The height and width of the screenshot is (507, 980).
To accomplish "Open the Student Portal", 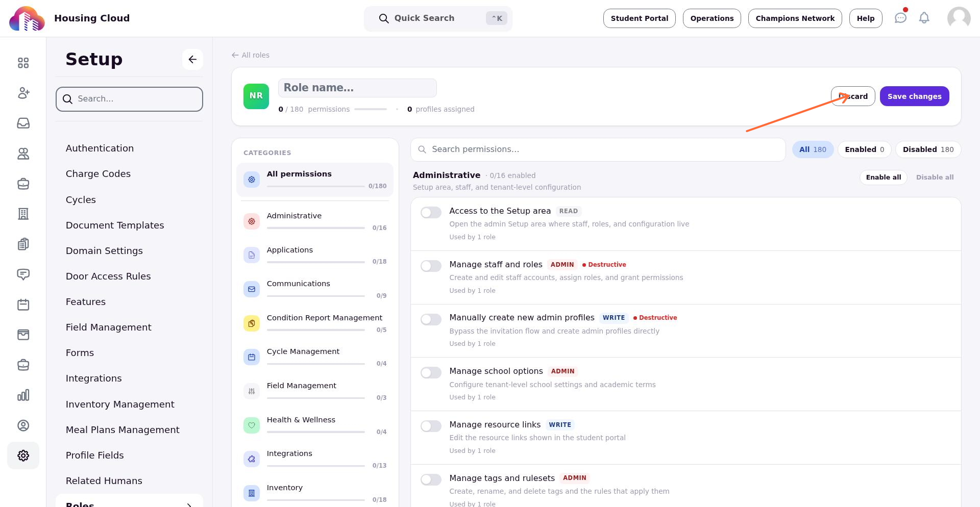I will pyautogui.click(x=639, y=18).
